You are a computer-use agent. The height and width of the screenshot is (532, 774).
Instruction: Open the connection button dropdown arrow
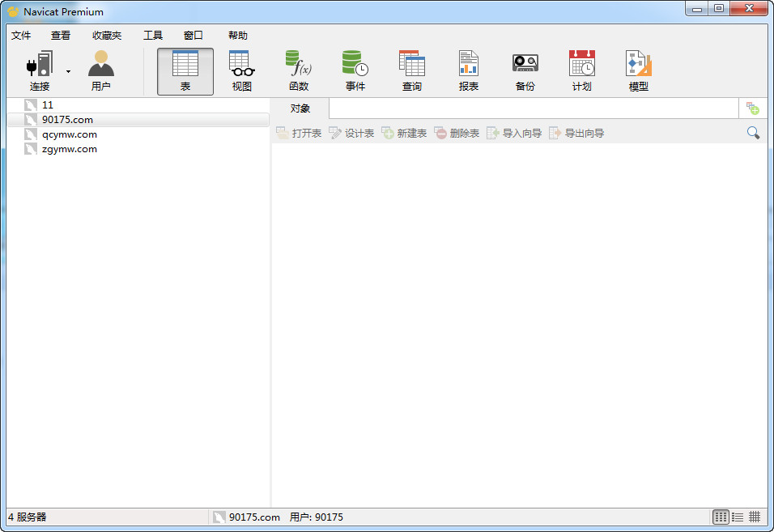coord(68,72)
